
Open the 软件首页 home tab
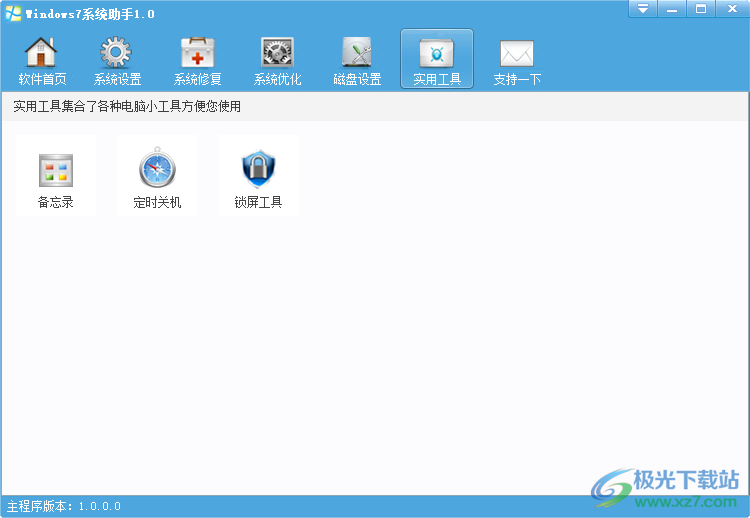(42, 60)
